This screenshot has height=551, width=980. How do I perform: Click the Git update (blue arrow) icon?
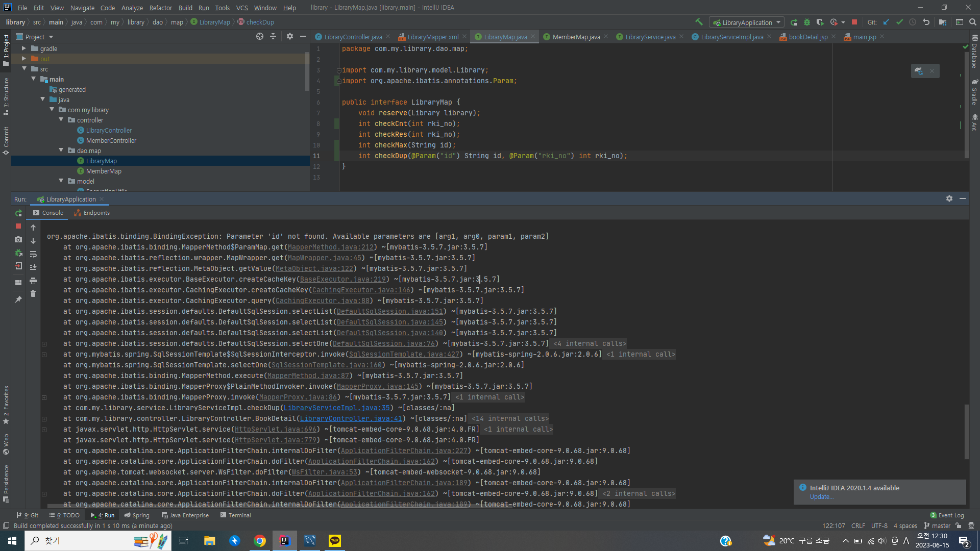point(886,22)
